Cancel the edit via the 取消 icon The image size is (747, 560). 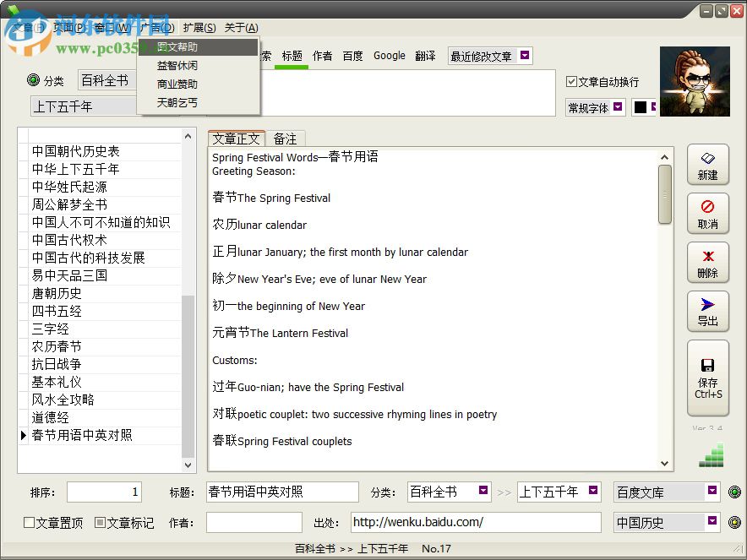click(708, 214)
